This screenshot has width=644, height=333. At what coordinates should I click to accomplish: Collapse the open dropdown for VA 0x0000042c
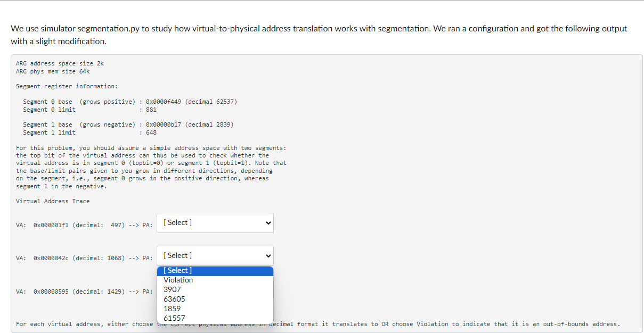point(215,255)
